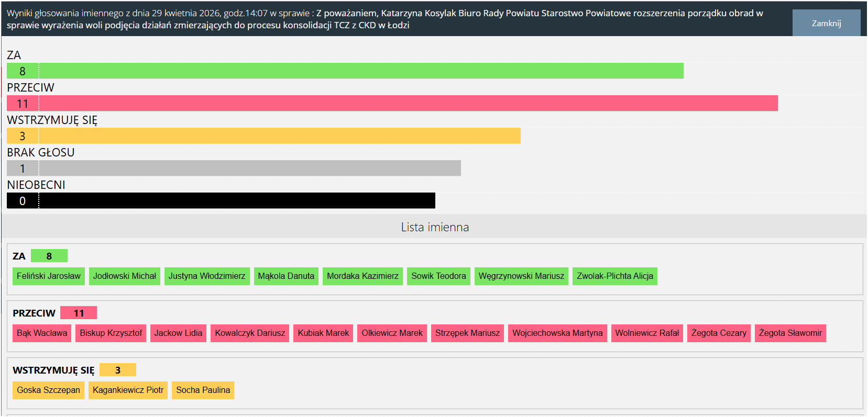Click the Węgrzynowski Mariusz tag
The image size is (868, 417).
coord(521,276)
